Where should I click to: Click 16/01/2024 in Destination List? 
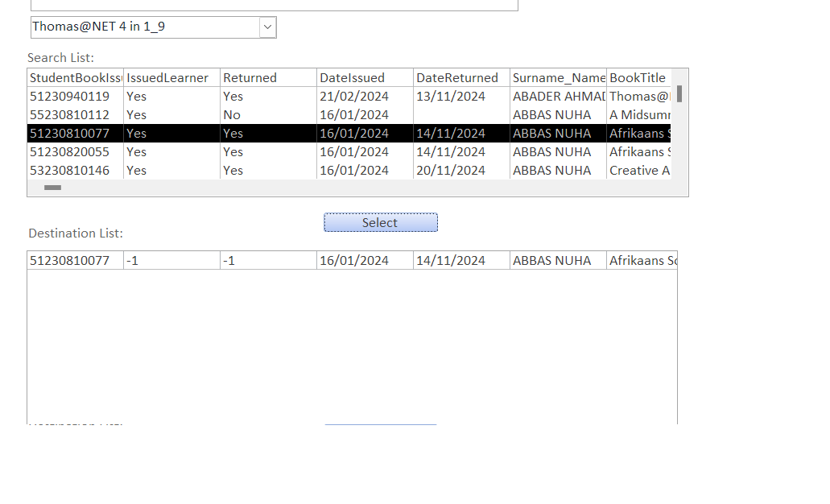click(354, 261)
